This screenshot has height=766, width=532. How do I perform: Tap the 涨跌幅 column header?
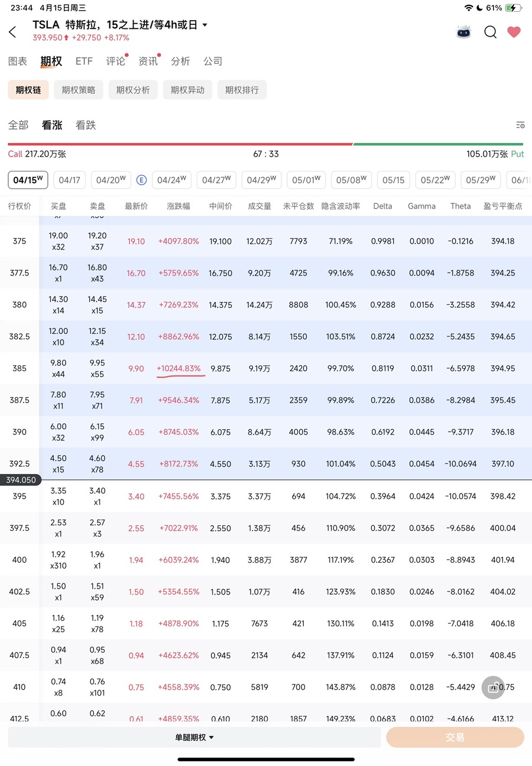tap(179, 206)
